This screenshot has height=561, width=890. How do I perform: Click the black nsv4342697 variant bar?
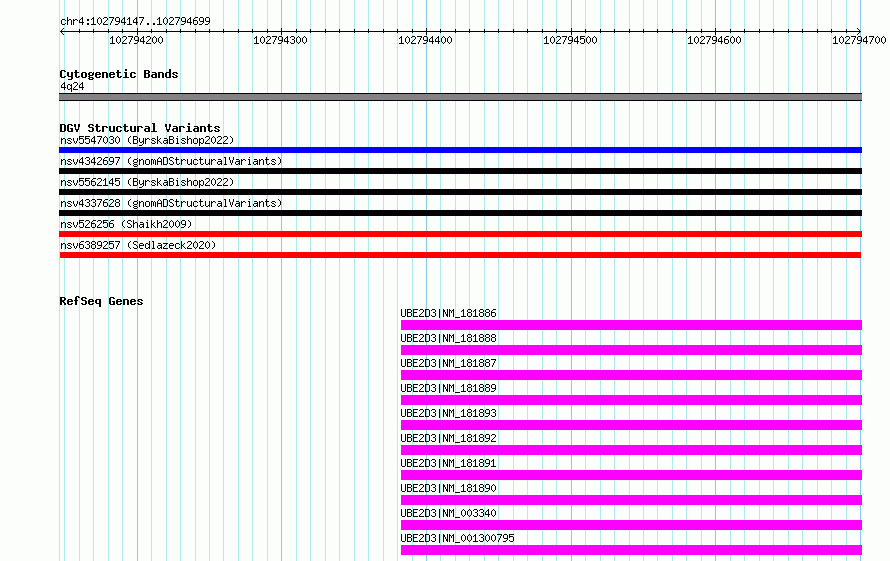click(460, 171)
